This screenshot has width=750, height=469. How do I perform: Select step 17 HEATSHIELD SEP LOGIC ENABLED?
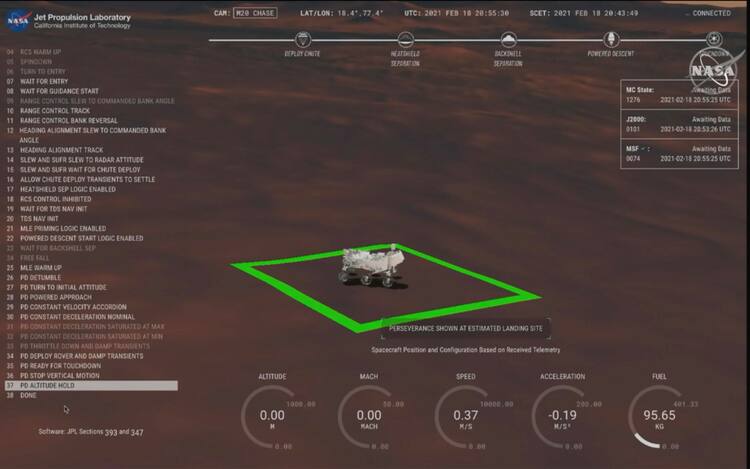[61, 189]
